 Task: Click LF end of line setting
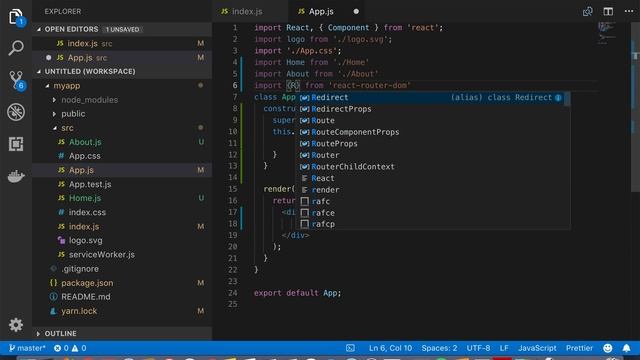pos(504,348)
